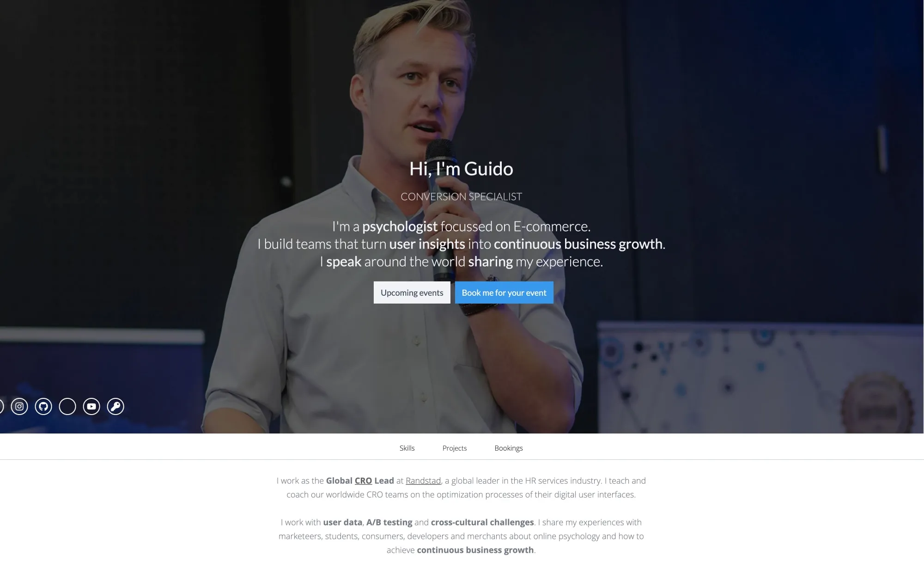
Task: Scroll down to Skills section
Action: coord(407,448)
